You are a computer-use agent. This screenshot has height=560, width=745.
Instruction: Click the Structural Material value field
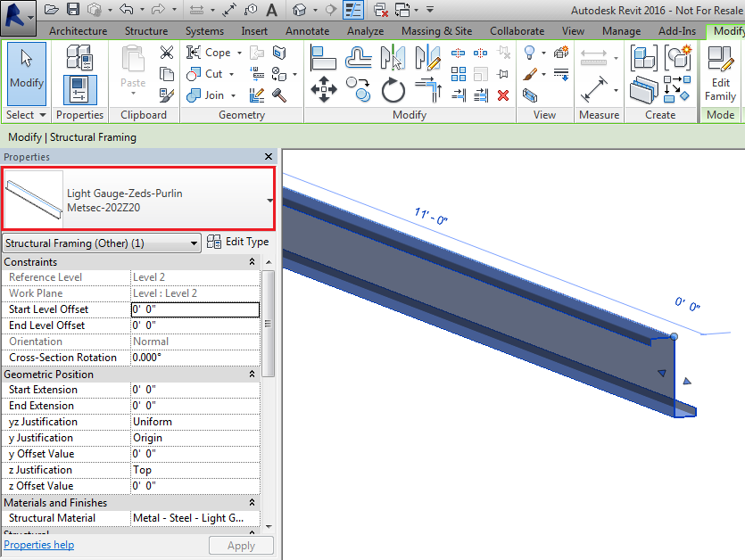[195, 518]
